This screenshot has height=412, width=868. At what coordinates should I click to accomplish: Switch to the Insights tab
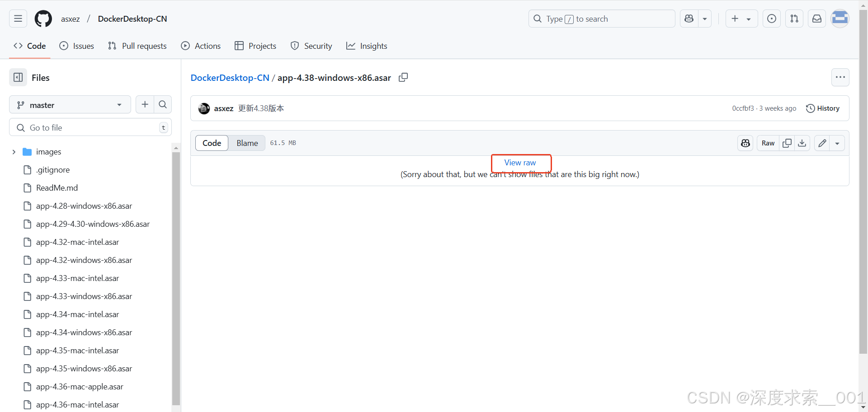[x=367, y=46]
